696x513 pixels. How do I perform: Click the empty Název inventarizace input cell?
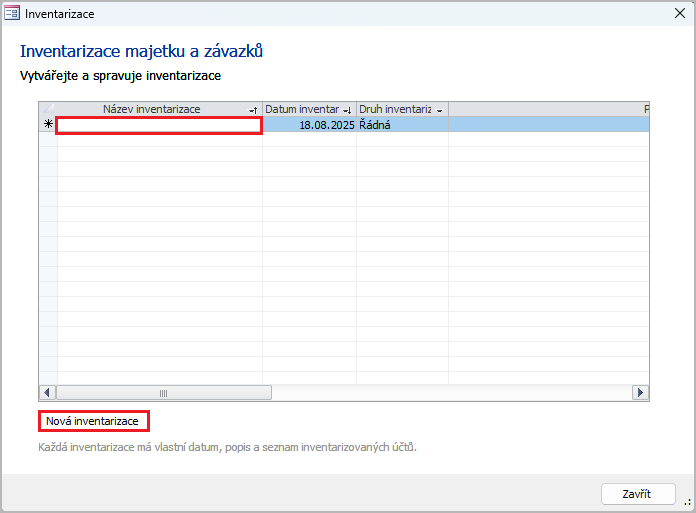click(x=159, y=125)
